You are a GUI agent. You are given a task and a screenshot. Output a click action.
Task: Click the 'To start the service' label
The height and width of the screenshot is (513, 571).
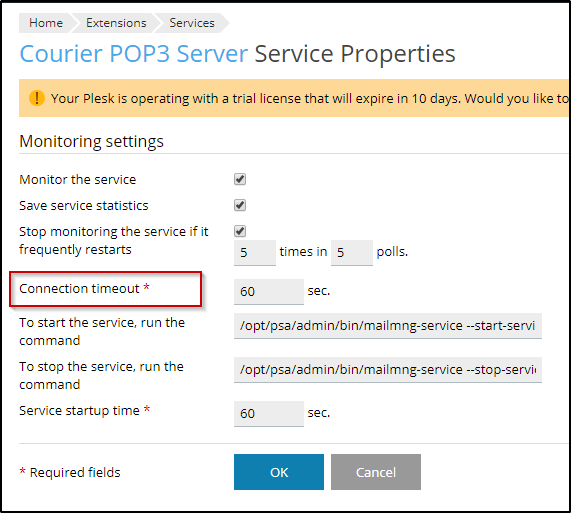(x=102, y=331)
